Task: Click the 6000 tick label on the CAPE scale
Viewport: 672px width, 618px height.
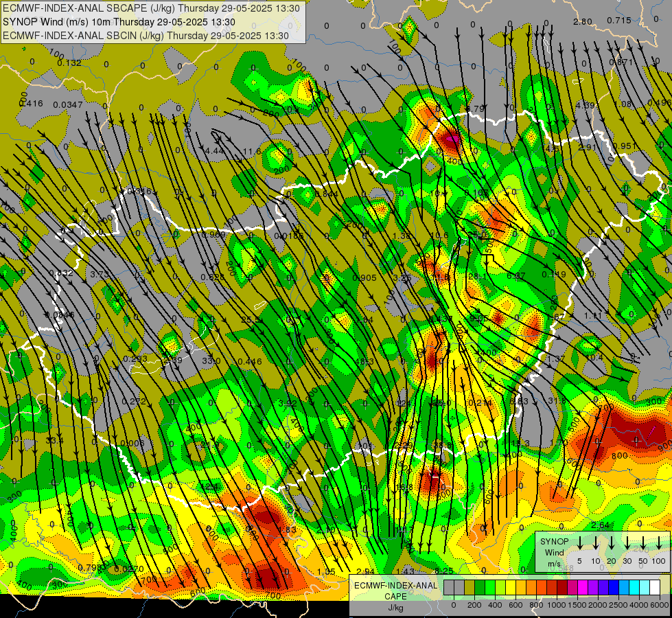Action: [x=660, y=605]
